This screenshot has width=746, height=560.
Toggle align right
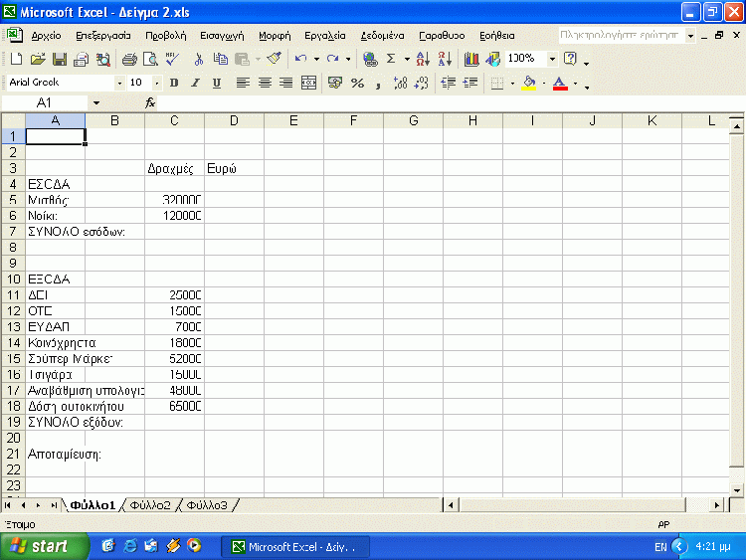(x=285, y=84)
